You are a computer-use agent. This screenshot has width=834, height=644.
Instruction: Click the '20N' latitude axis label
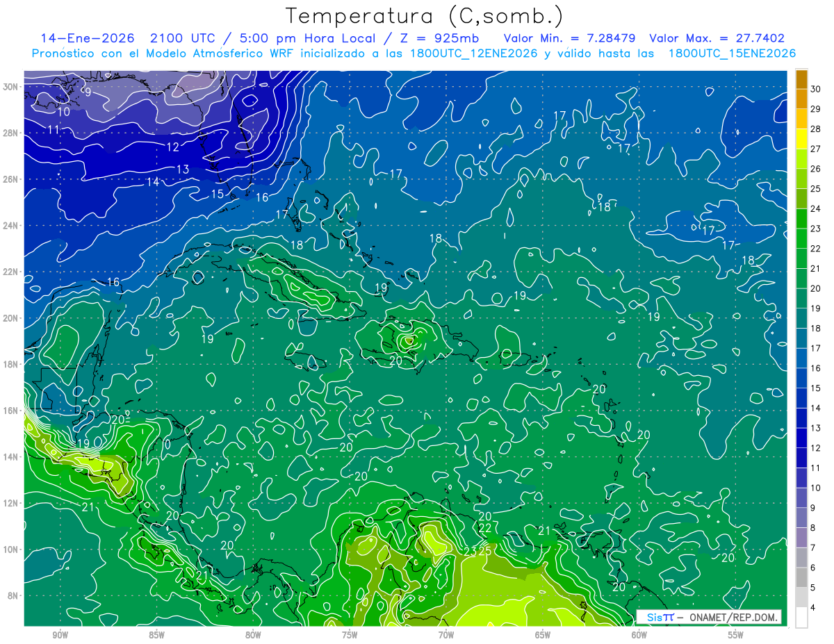(x=12, y=318)
